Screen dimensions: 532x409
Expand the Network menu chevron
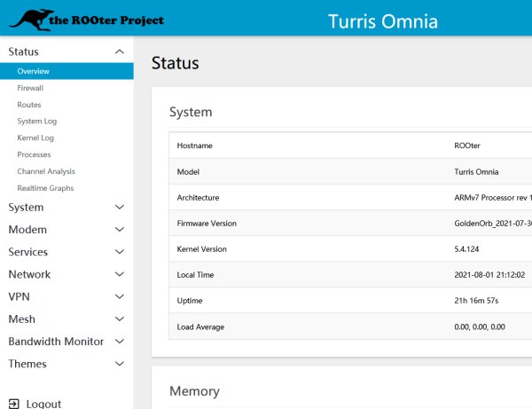[120, 274]
